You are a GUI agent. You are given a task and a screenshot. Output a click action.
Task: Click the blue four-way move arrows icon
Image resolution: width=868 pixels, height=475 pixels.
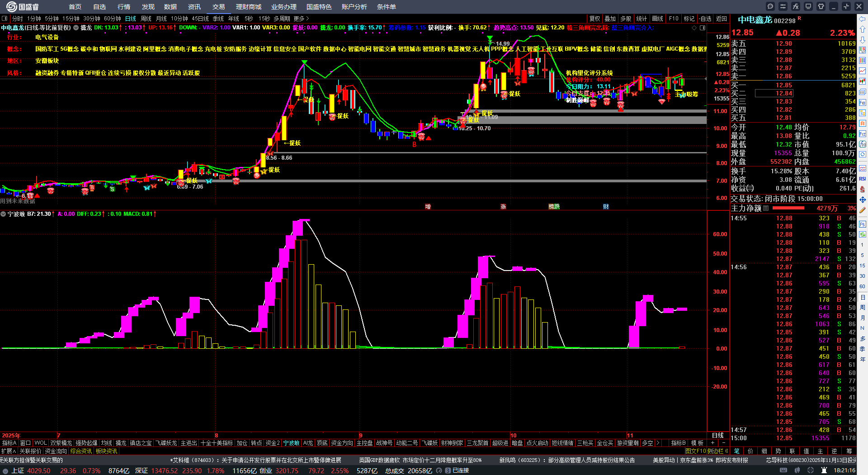coord(863,199)
